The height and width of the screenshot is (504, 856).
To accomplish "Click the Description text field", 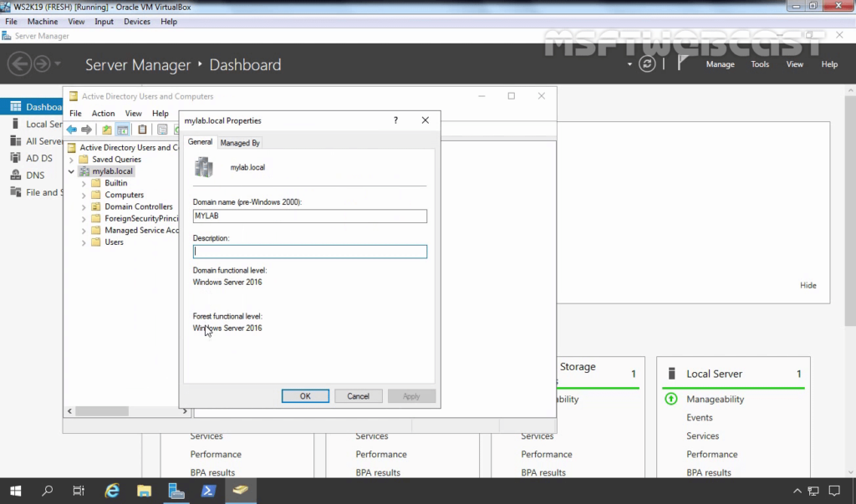I will 309,252.
